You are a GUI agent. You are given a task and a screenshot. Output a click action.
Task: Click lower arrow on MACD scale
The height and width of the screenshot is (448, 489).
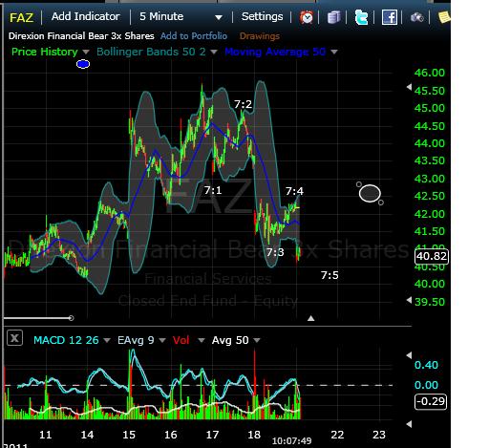409,424
